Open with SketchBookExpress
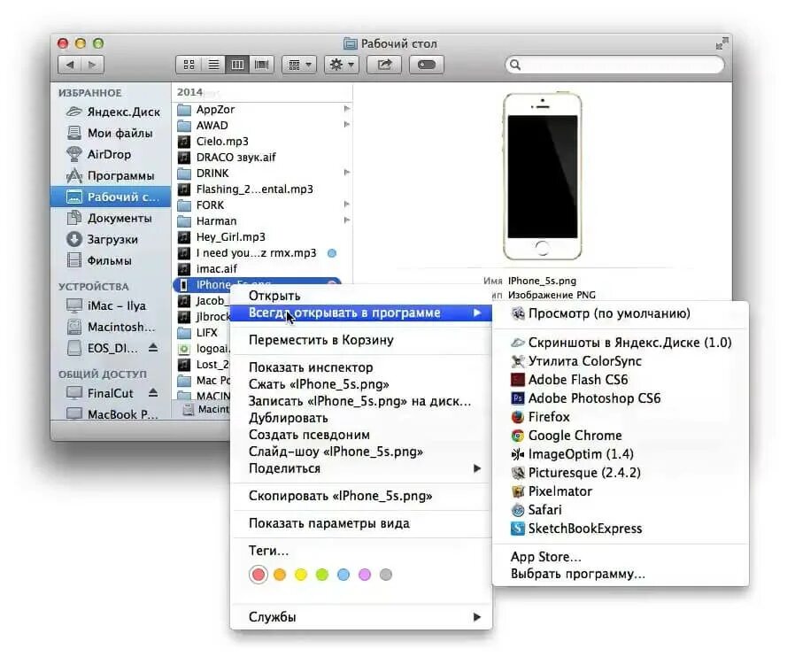Viewport: 795px width, 672px height. coord(621,529)
